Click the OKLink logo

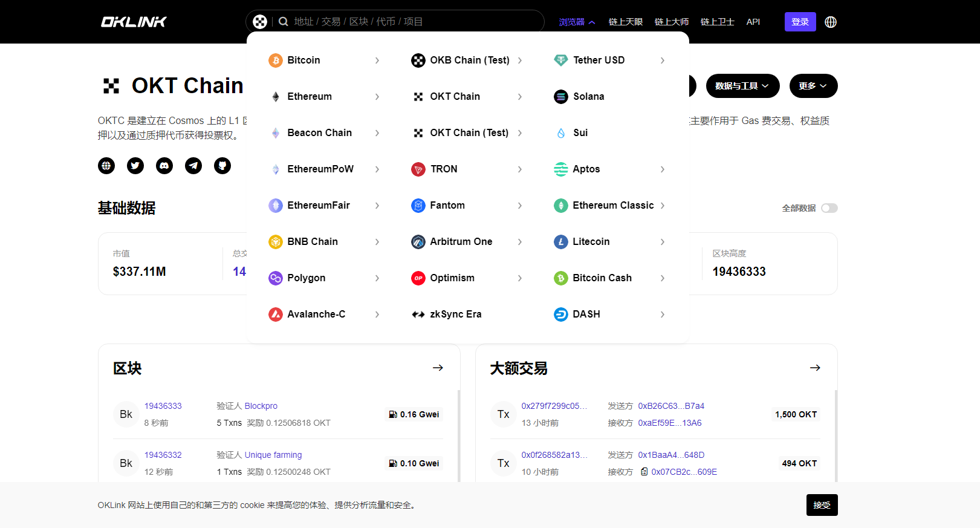point(134,22)
